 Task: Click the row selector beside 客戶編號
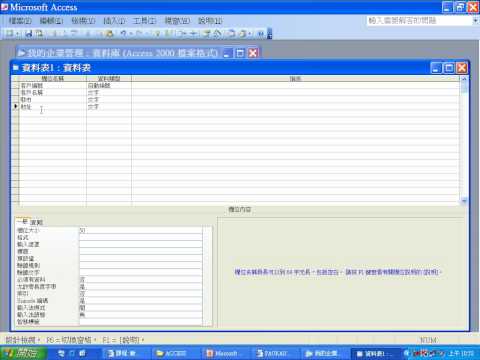(15, 86)
